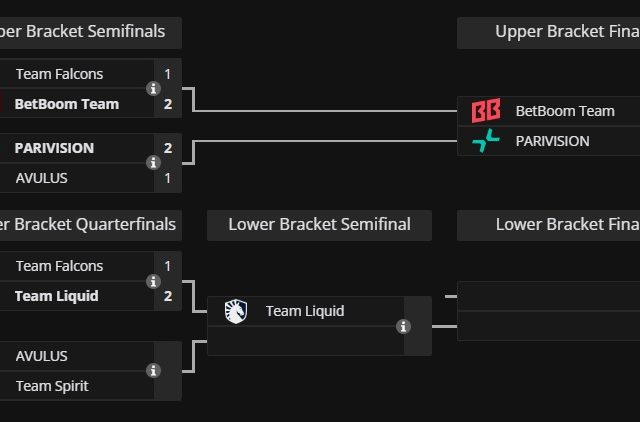Image resolution: width=640 pixels, height=422 pixels.
Task: Open info for Falcons vs Liquid match
Action: 153,281
